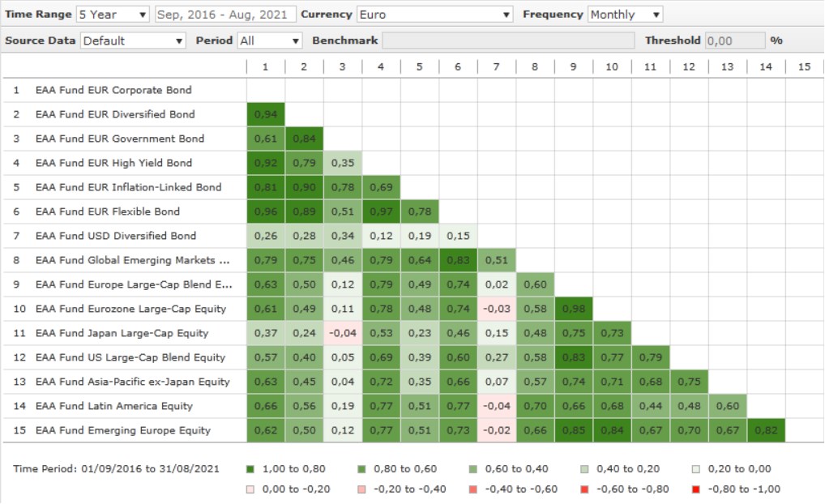Click the 0,82 correlation cell
The image size is (825, 504).
point(766,430)
